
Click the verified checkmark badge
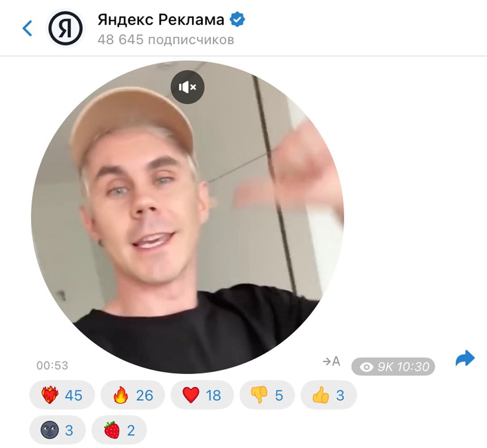(x=237, y=19)
